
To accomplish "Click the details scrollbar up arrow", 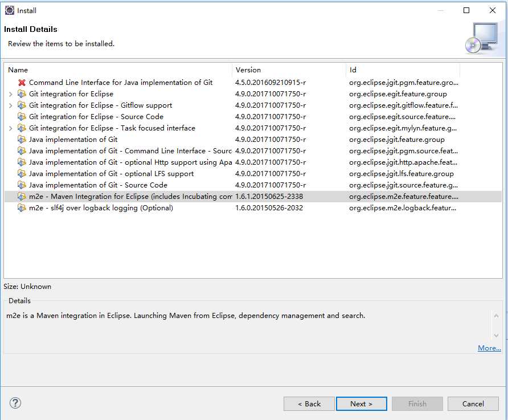I will click(x=496, y=316).
